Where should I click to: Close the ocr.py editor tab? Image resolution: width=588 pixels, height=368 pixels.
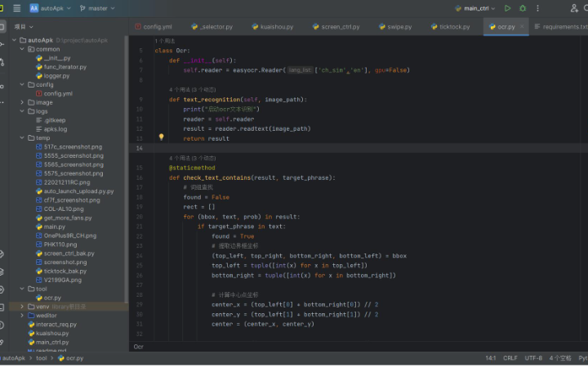point(522,26)
